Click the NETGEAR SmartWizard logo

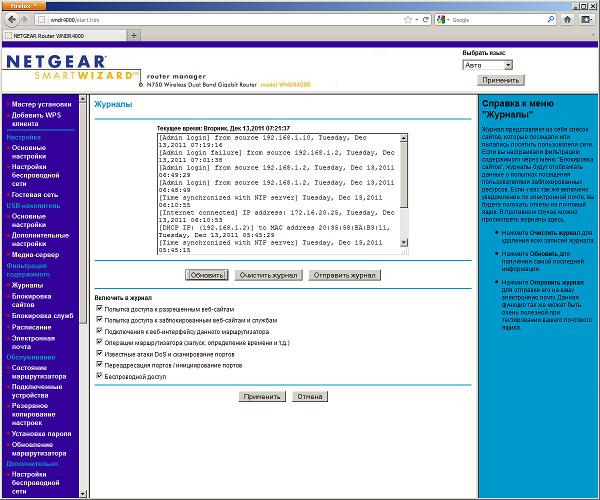click(71, 67)
